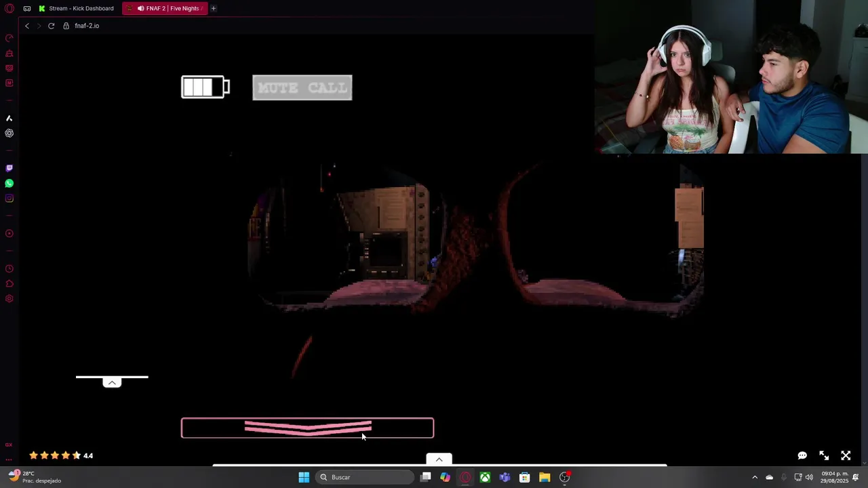Open ChatGPT from the sidebar
This screenshot has height=488, width=868.
9,134
